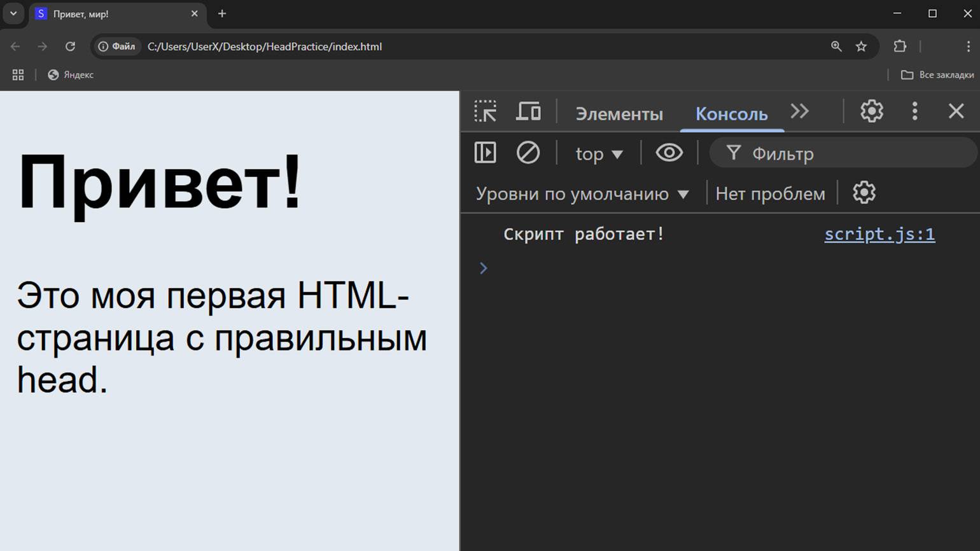Image resolution: width=980 pixels, height=551 pixels.
Task: Select the 'Скрипт работает!' console message
Action: [x=584, y=234]
